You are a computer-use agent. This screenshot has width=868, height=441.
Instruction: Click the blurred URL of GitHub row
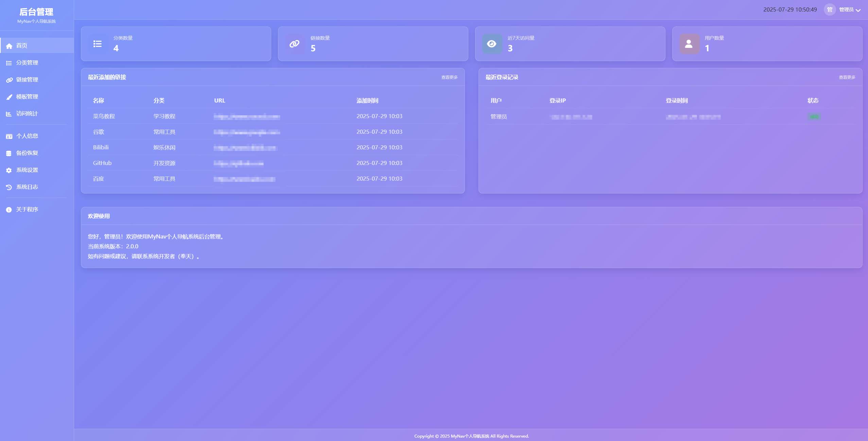pyautogui.click(x=239, y=164)
